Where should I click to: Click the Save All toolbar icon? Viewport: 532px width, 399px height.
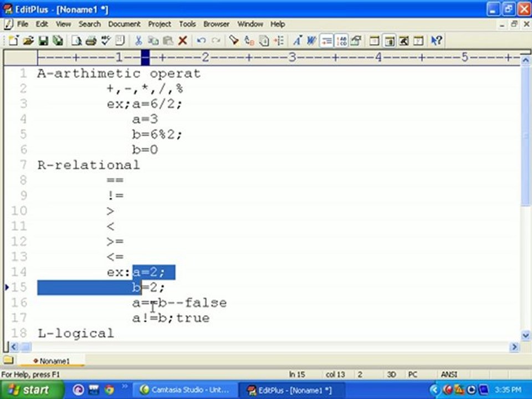(x=58, y=40)
